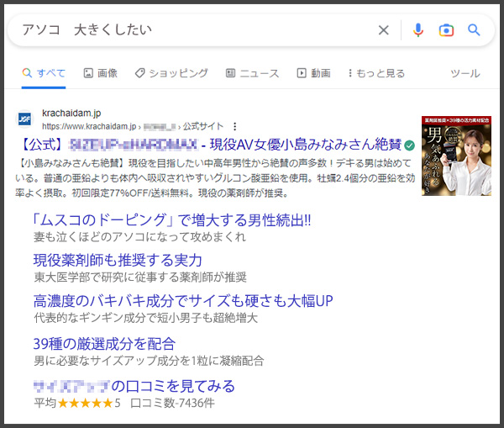The image size is (504, 428).
Task: Open the three-dot menu beside 公式サイト
Action: pos(235,126)
